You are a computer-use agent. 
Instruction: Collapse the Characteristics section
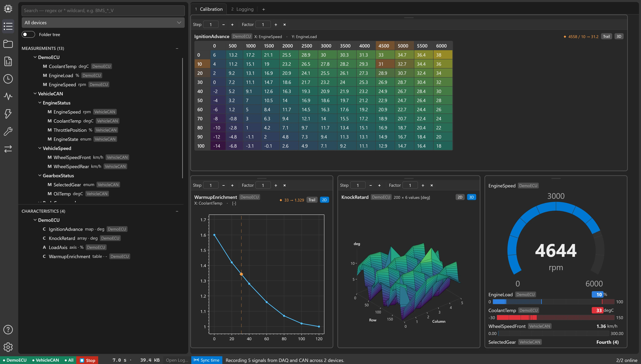click(177, 211)
